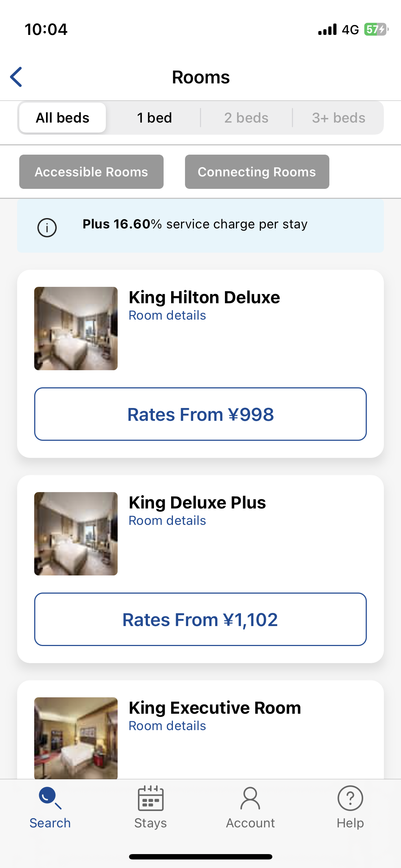Select the All beds filter
The height and width of the screenshot is (868, 401).
click(x=62, y=118)
